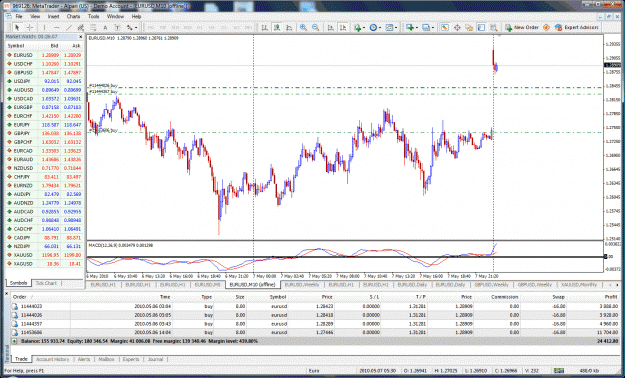Viewport: 625px width, 378px height.
Task: Insert a text label tool
Action: click(117, 28)
